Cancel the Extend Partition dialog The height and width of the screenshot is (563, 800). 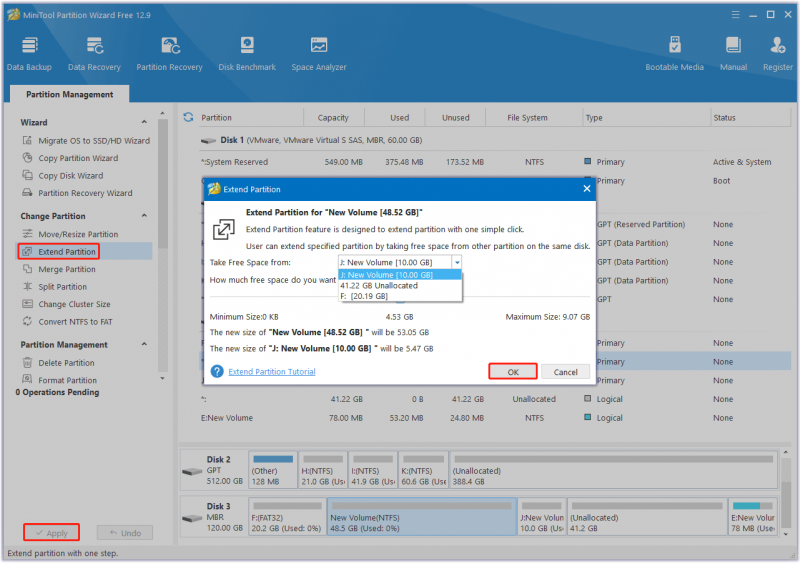click(x=565, y=372)
